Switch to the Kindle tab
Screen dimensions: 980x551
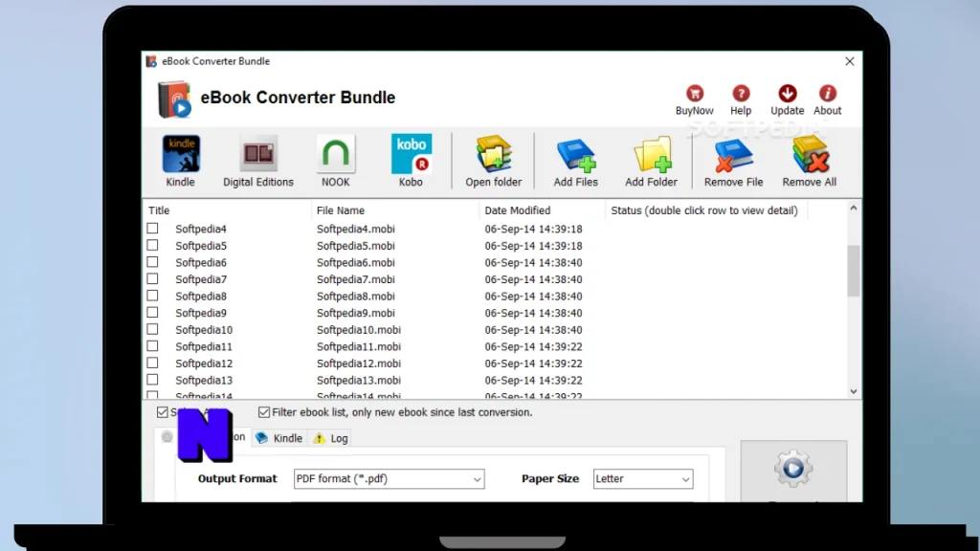coord(279,438)
